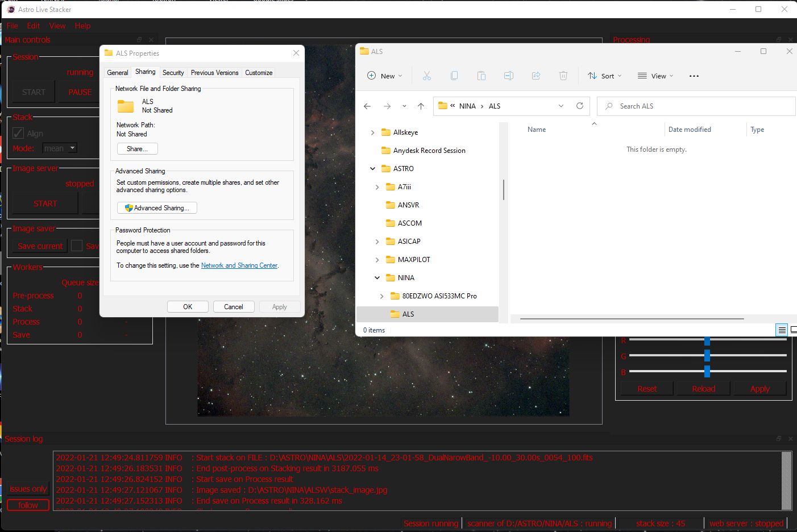
Task: Click the Copy icon in Explorer toolbar
Action: [454, 76]
